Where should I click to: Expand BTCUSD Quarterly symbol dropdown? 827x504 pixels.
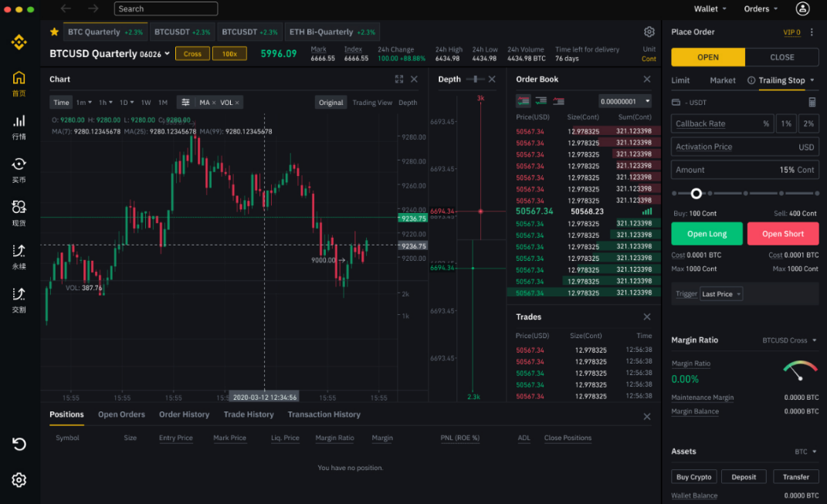(x=168, y=54)
